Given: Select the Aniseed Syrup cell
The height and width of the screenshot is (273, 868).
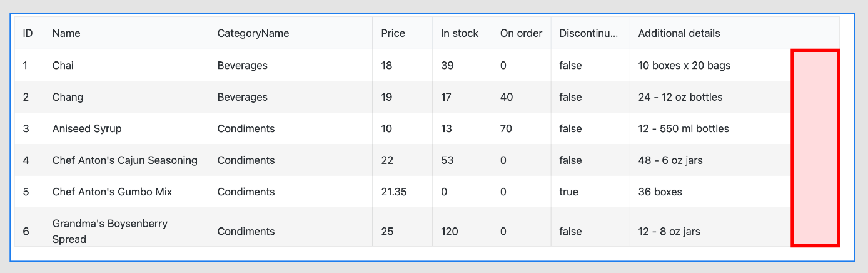Looking at the screenshot, I should click(x=87, y=128).
